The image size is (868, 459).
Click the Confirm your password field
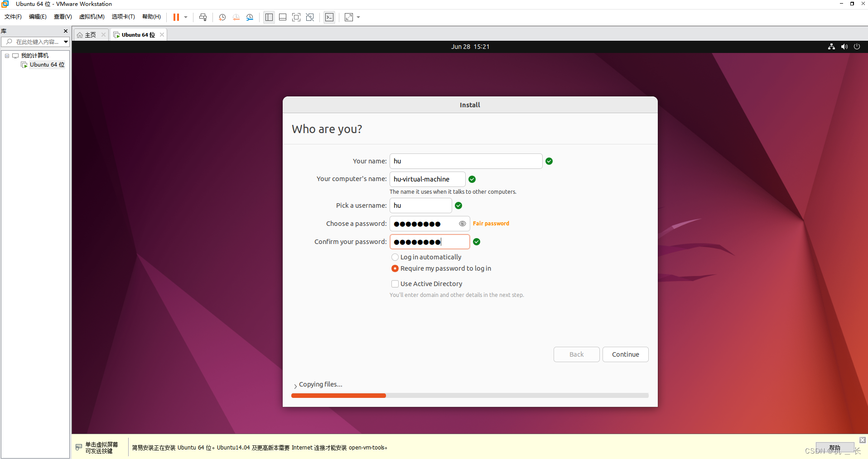coord(430,242)
